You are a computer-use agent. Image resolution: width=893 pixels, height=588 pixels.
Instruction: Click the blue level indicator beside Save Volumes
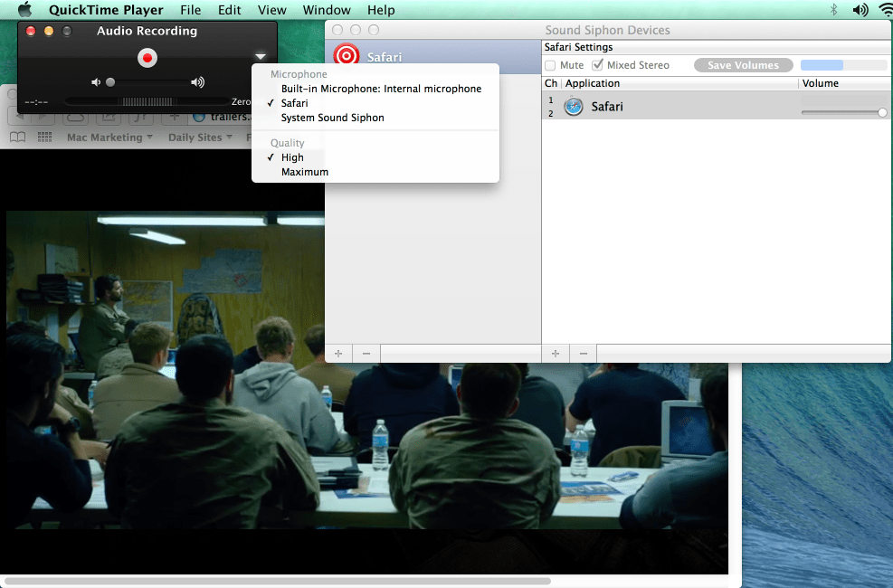pos(843,65)
